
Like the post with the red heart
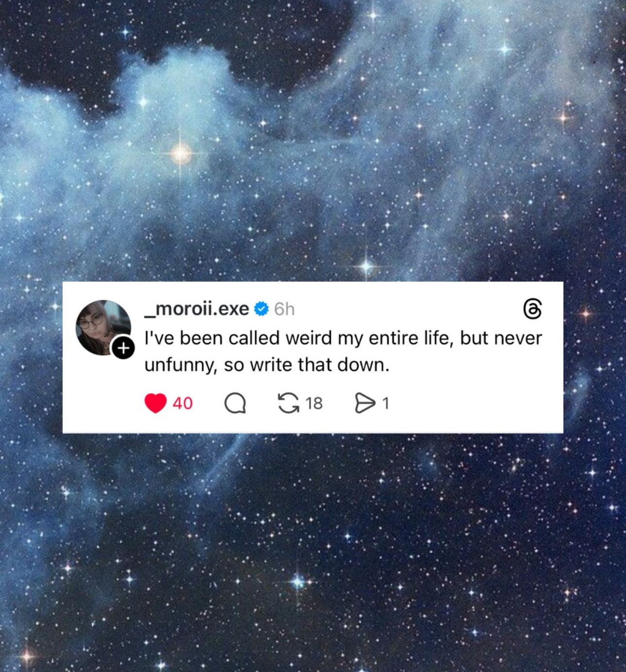[155, 403]
